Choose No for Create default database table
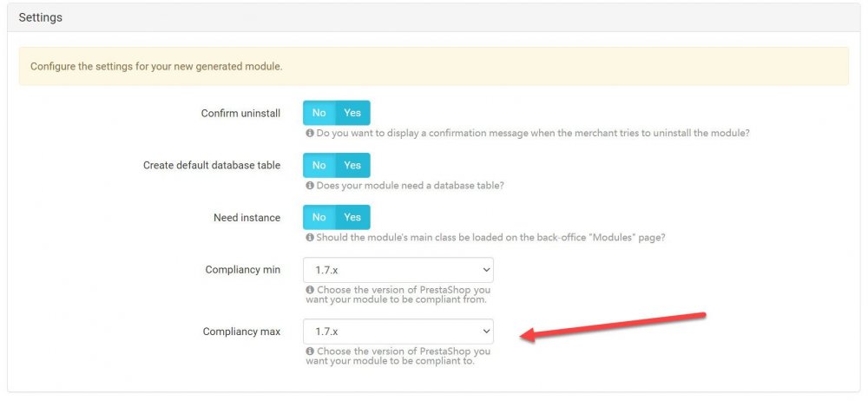This screenshot has height=401, width=868. (319, 165)
